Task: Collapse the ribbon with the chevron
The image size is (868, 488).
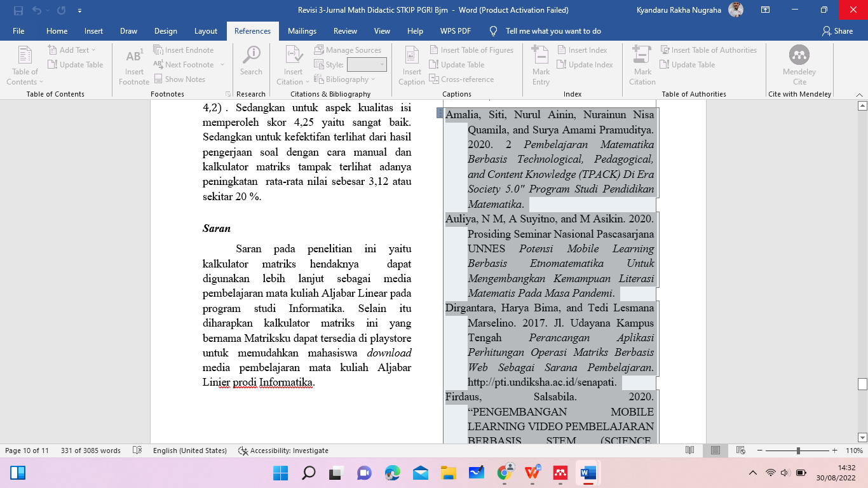Action: click(x=858, y=94)
